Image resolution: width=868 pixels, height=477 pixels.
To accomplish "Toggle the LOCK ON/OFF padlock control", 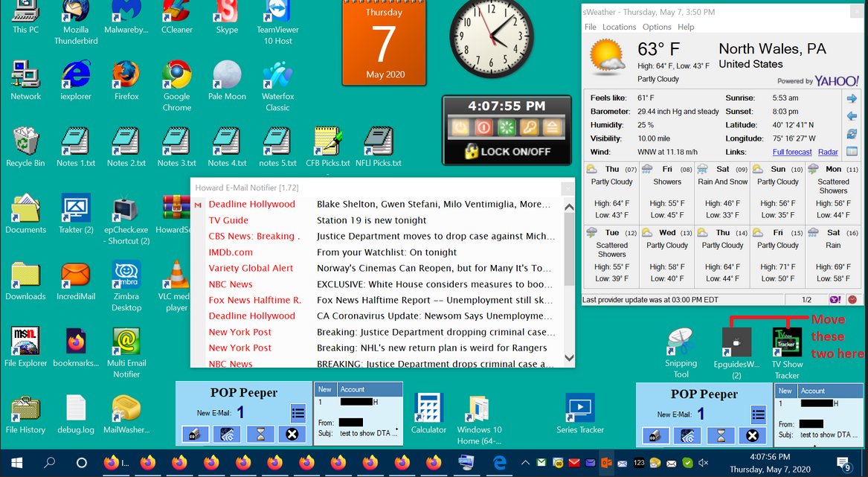I will click(x=507, y=151).
